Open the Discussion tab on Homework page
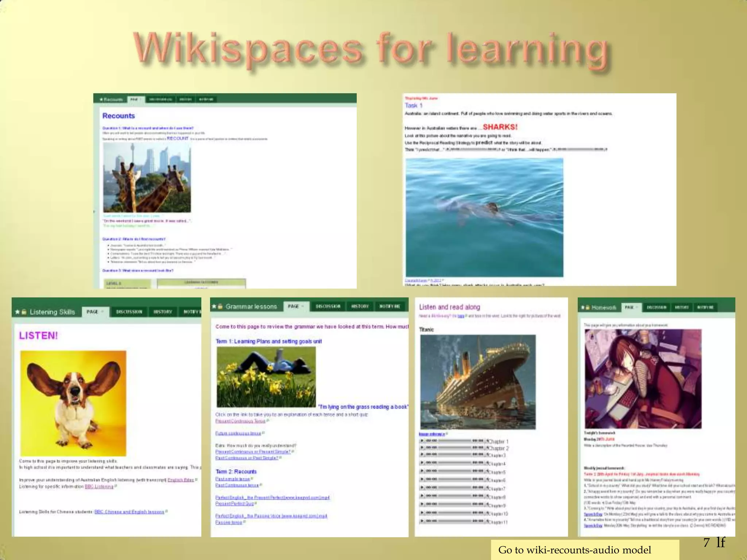The height and width of the screenshot is (560, 747). coord(656,308)
